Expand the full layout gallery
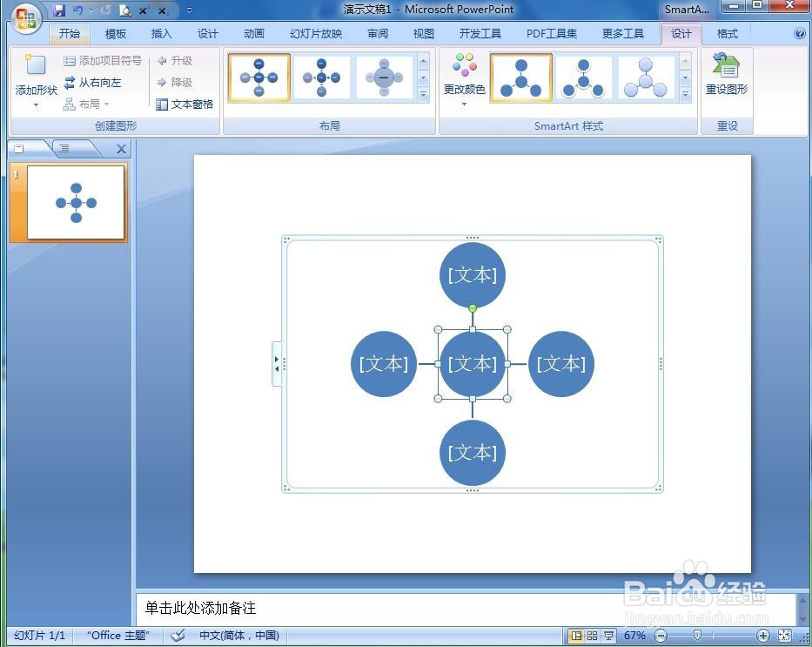Screen dimensions: 812x647 click(x=423, y=95)
